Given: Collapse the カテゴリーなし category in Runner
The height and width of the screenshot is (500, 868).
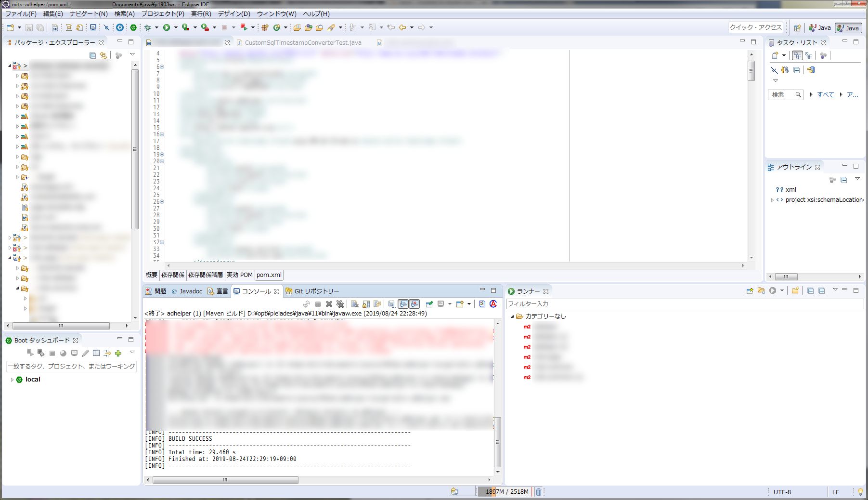Looking at the screenshot, I should click(x=512, y=316).
